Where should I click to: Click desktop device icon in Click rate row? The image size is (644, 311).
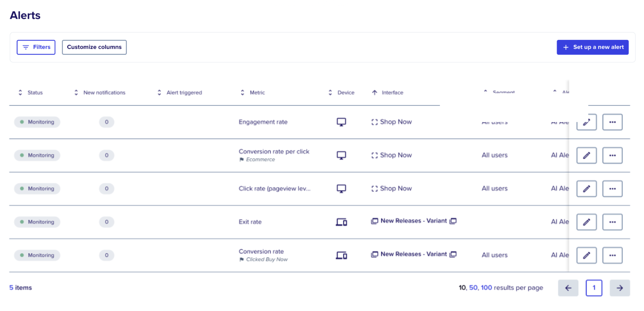click(x=341, y=189)
